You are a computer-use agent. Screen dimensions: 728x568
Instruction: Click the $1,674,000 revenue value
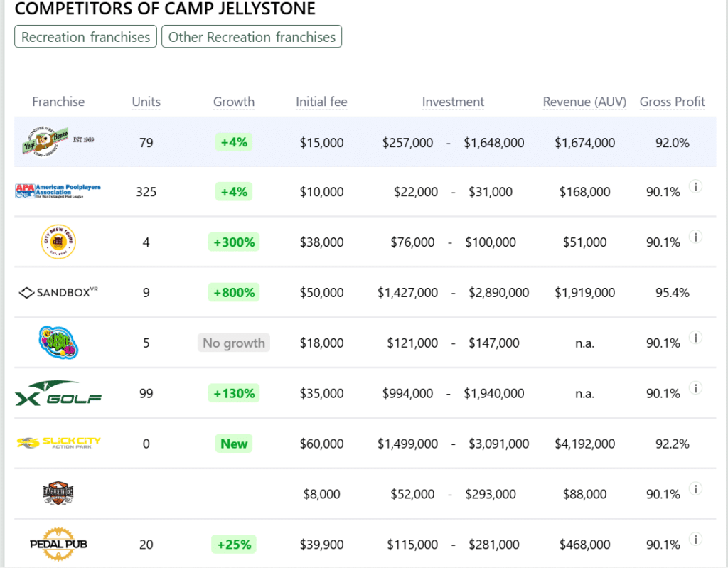[584, 143]
